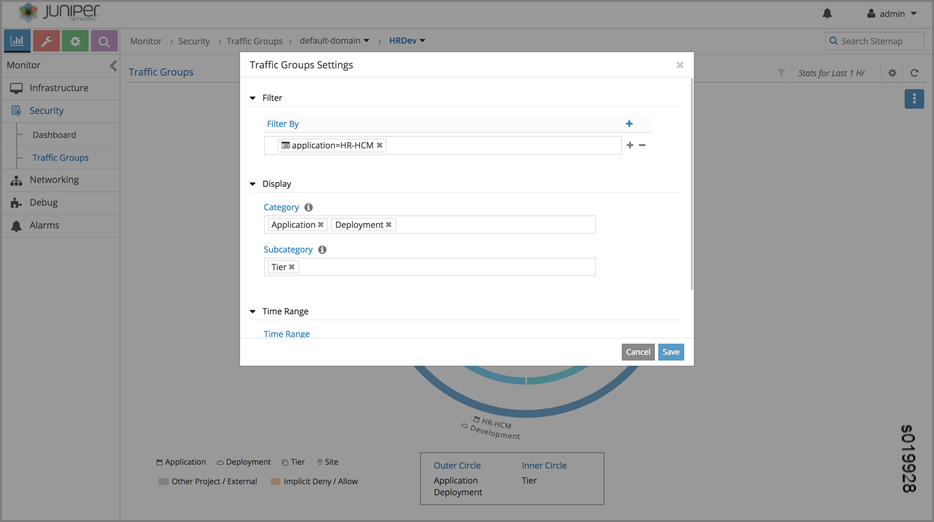Click the Save button

pyautogui.click(x=671, y=352)
